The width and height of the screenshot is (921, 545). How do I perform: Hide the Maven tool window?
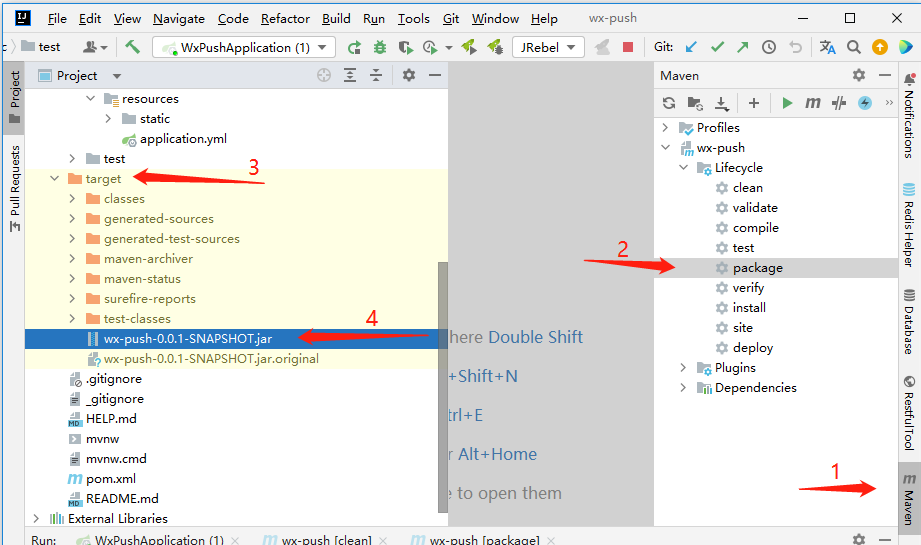[x=885, y=75]
